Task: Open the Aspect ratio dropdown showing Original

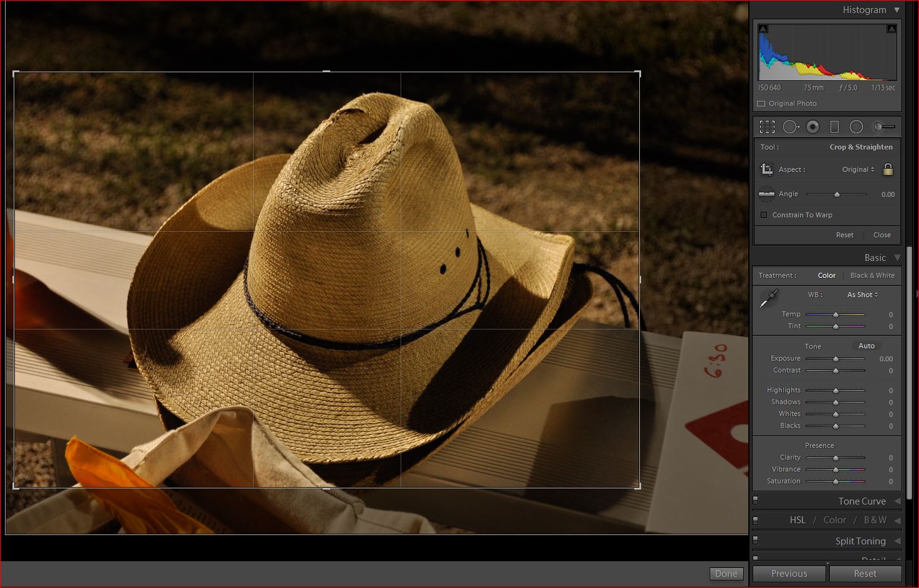Action: (858, 169)
